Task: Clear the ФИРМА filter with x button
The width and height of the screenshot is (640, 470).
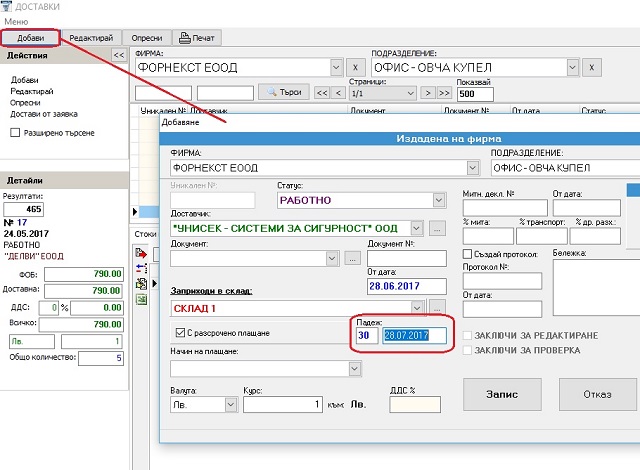Action: 355,67
